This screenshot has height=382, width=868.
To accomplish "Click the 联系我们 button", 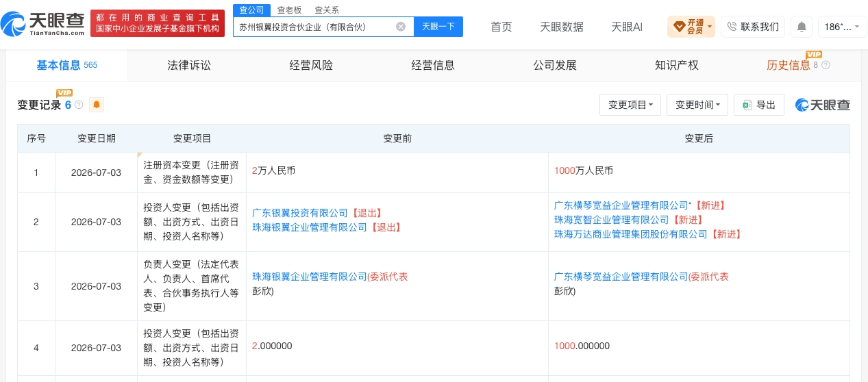I will point(753,27).
